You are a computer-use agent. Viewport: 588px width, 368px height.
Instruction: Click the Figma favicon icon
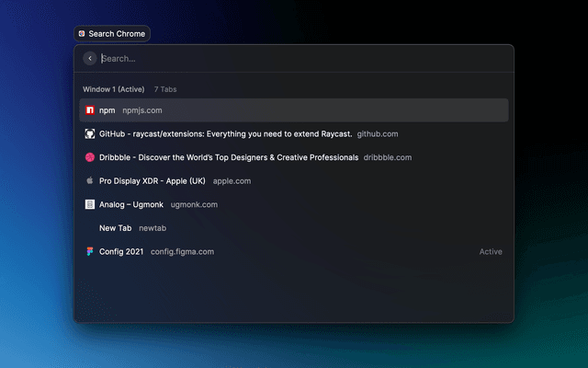90,251
